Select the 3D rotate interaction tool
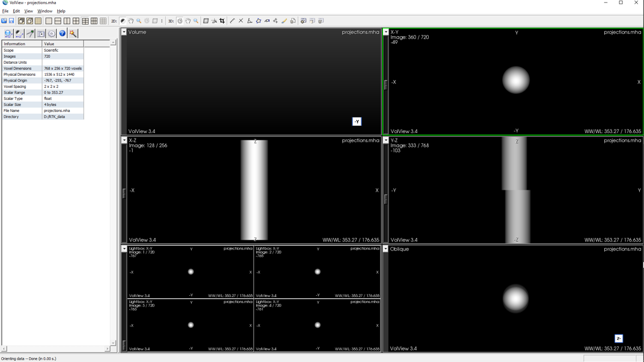The height and width of the screenshot is (362, 644). tap(180, 21)
